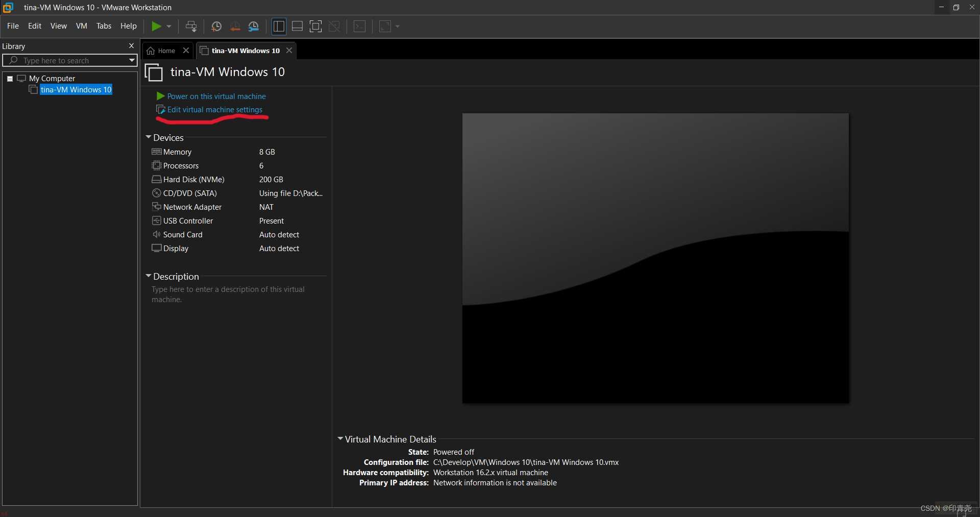
Task: Click the CD/DVD (SATA) disc icon
Action: 157,193
